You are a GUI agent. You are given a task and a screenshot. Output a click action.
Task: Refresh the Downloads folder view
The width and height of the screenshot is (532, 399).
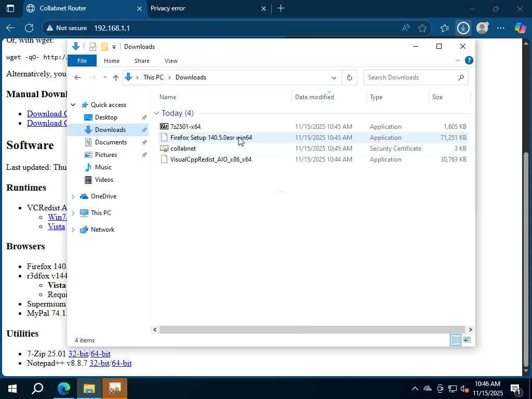coord(350,78)
